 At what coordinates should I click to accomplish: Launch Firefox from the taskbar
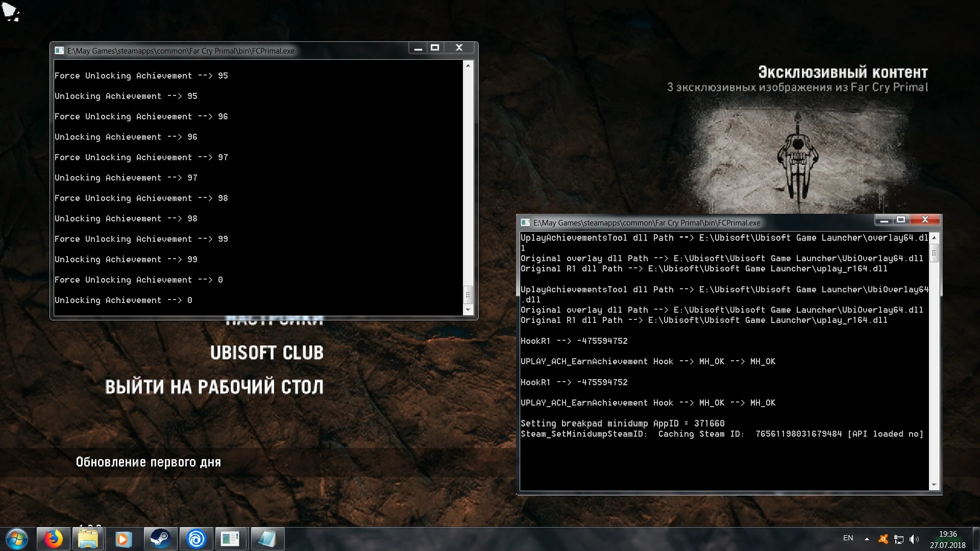[x=54, y=539]
